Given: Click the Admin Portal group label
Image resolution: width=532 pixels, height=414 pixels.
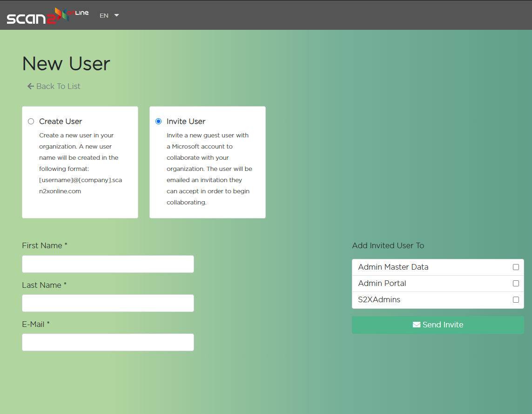Looking at the screenshot, I should [382, 284].
